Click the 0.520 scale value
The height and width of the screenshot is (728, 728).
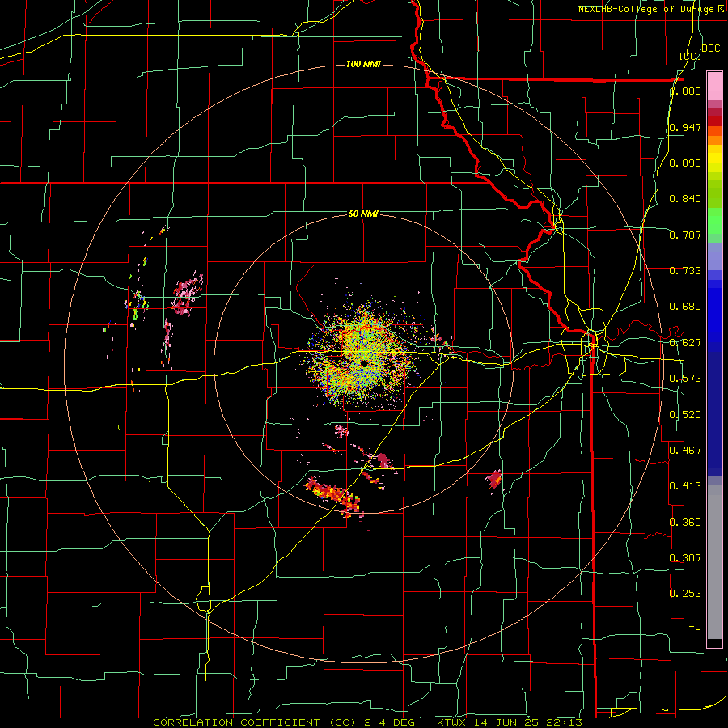coord(685,415)
